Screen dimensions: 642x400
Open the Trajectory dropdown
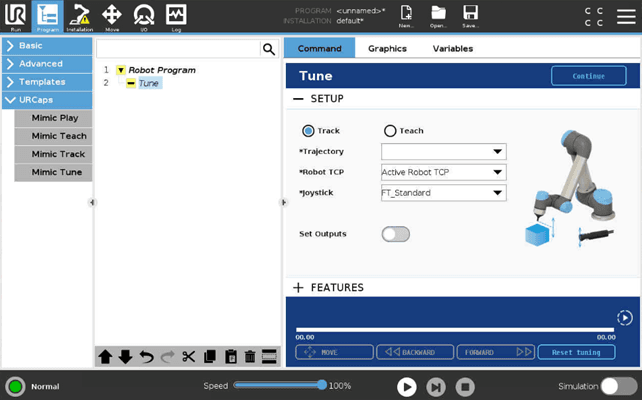(443, 152)
